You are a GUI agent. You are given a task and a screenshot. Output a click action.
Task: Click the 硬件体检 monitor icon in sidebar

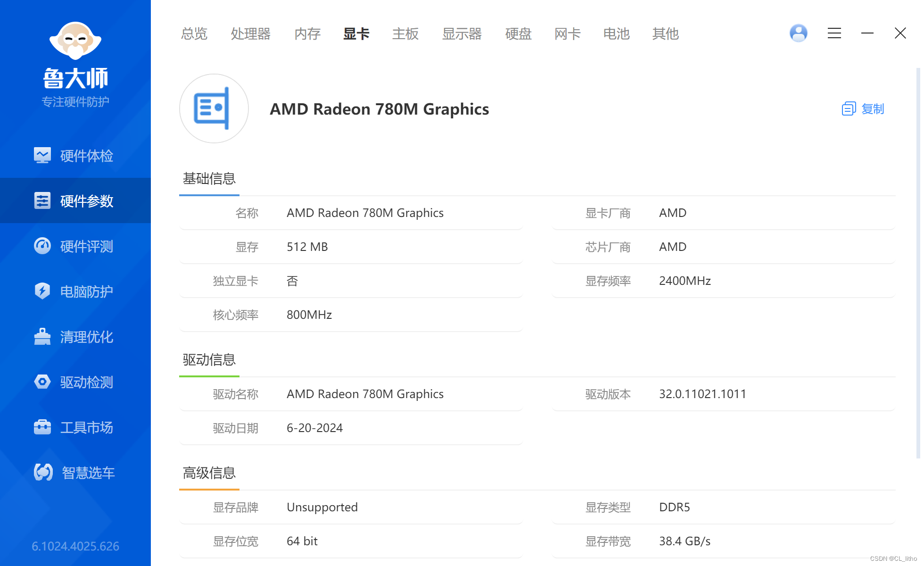pyautogui.click(x=42, y=156)
